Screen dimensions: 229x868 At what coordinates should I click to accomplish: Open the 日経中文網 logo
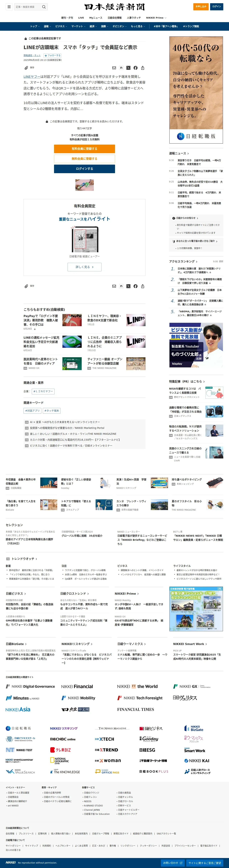pos(75,709)
